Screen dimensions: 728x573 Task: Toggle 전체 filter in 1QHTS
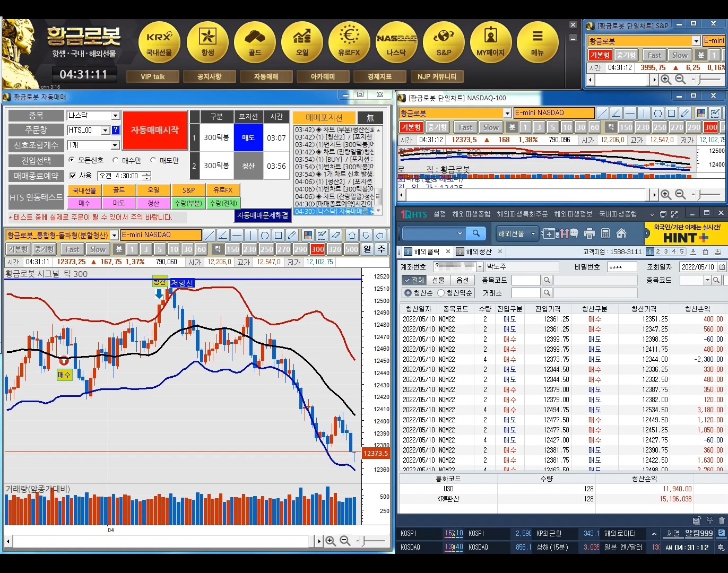coord(414,280)
